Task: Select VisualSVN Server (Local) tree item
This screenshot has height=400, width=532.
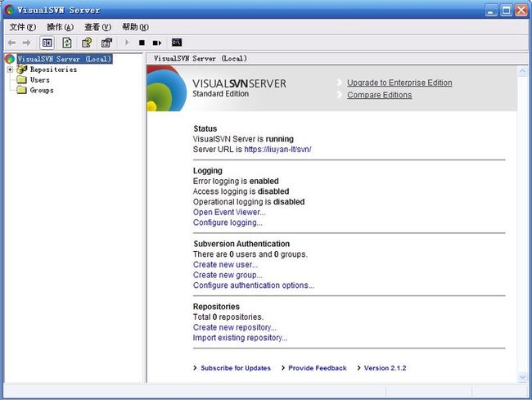Action: (65, 59)
